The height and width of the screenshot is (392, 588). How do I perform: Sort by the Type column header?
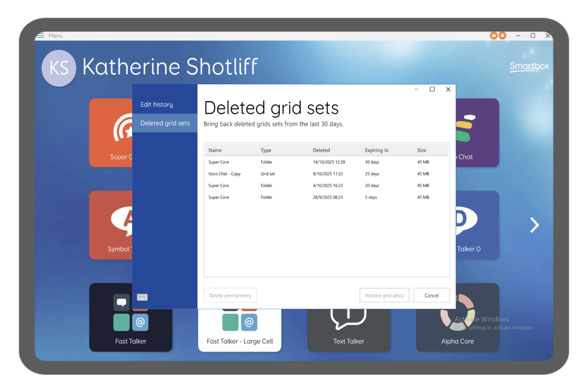click(x=266, y=150)
